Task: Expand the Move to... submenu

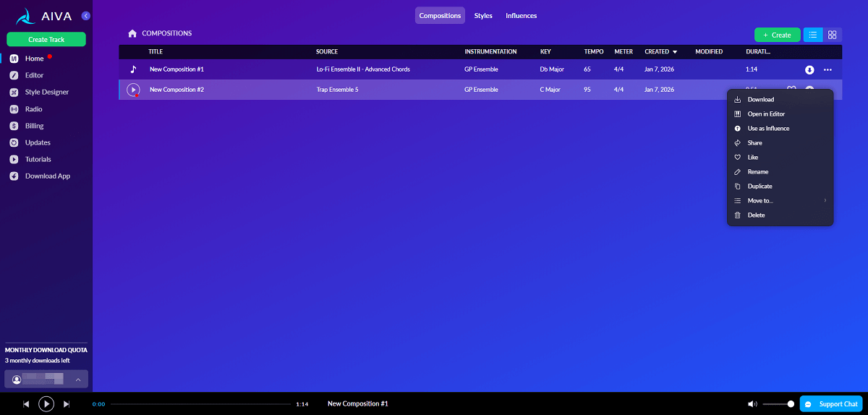Action: [780, 201]
